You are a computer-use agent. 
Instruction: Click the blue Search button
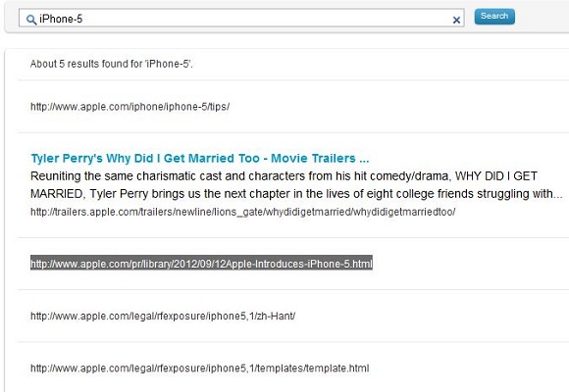[x=494, y=17]
